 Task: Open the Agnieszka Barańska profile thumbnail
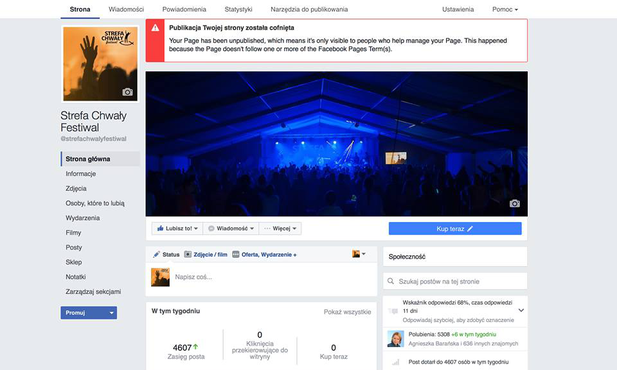pyautogui.click(x=395, y=339)
